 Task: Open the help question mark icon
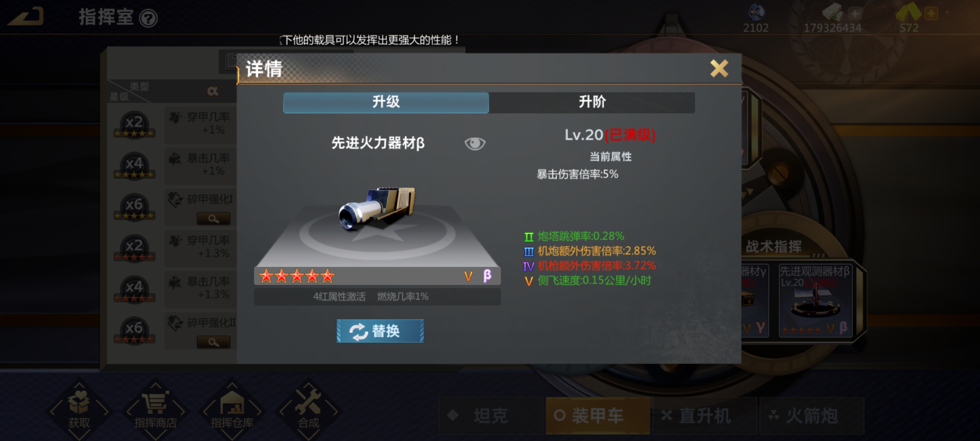point(148,18)
